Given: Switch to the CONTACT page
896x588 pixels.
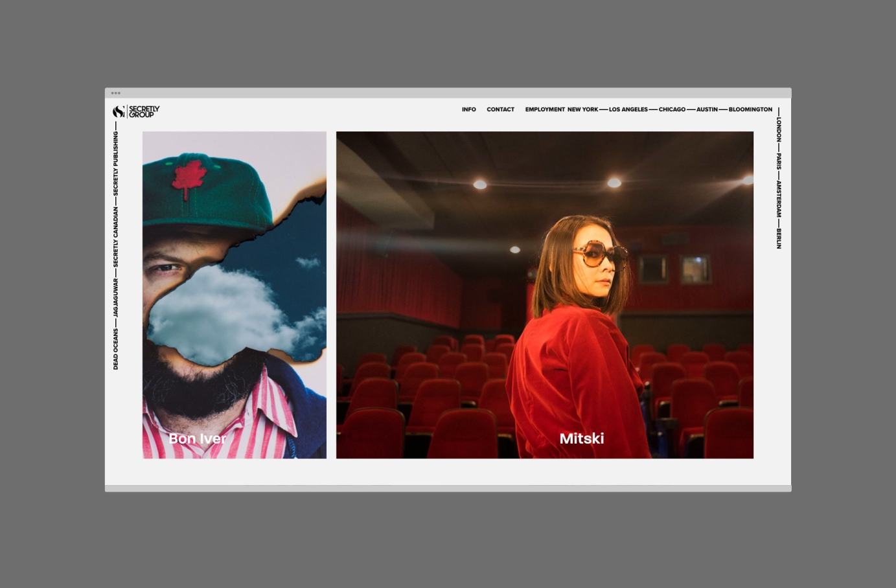Looking at the screenshot, I should [x=500, y=109].
